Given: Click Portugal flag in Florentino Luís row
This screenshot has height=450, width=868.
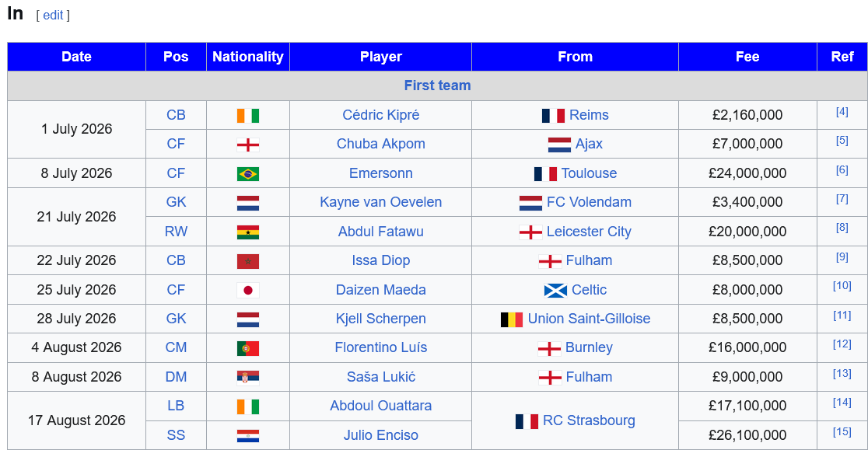Looking at the screenshot, I should 248,348.
